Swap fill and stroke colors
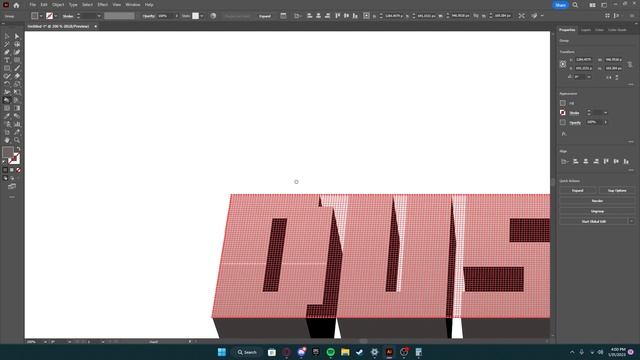This screenshot has width=640, height=360. click(x=18, y=149)
